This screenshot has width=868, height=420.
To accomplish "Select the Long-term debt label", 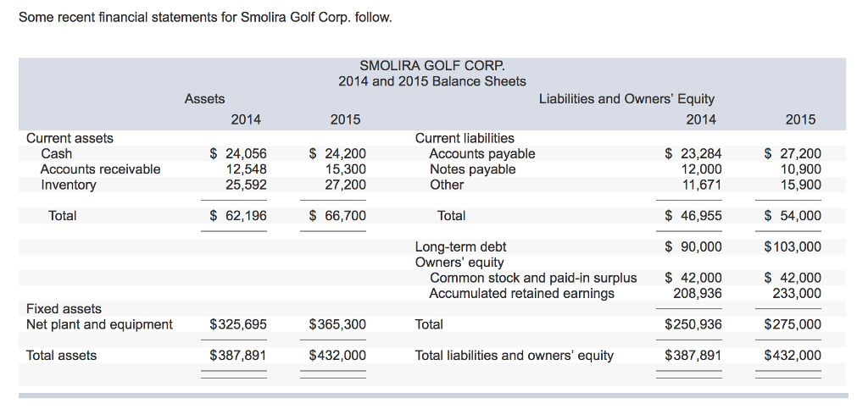I will (460, 246).
